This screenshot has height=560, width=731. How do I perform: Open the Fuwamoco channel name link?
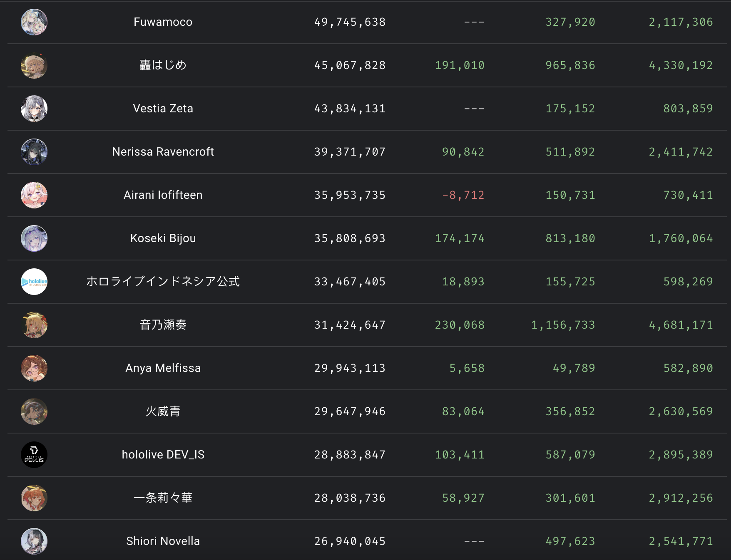pyautogui.click(x=163, y=22)
